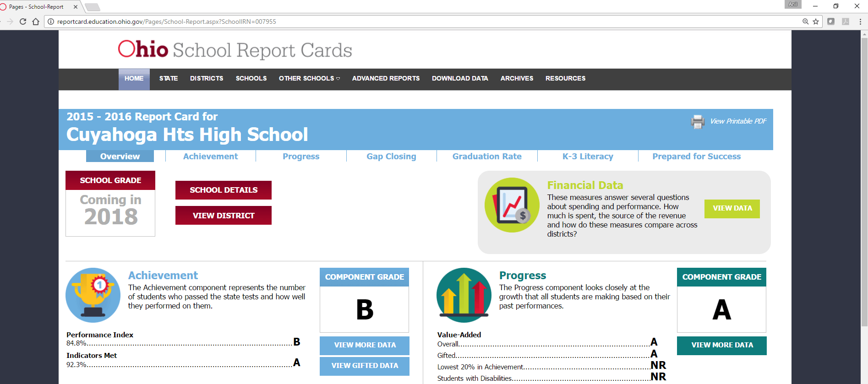Click the browser forward arrow
Viewport: 868px width, 384px height.
pyautogui.click(x=10, y=22)
